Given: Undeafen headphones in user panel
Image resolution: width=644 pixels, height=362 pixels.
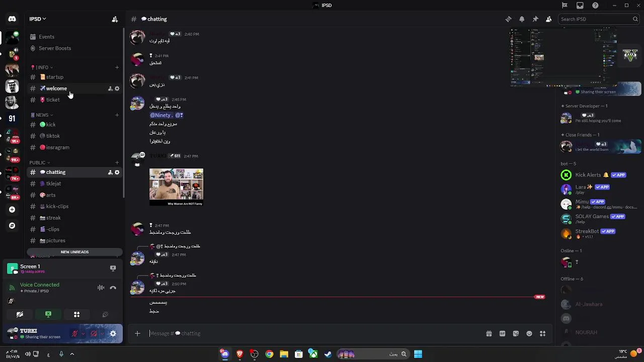Looking at the screenshot, I should [x=94, y=333].
